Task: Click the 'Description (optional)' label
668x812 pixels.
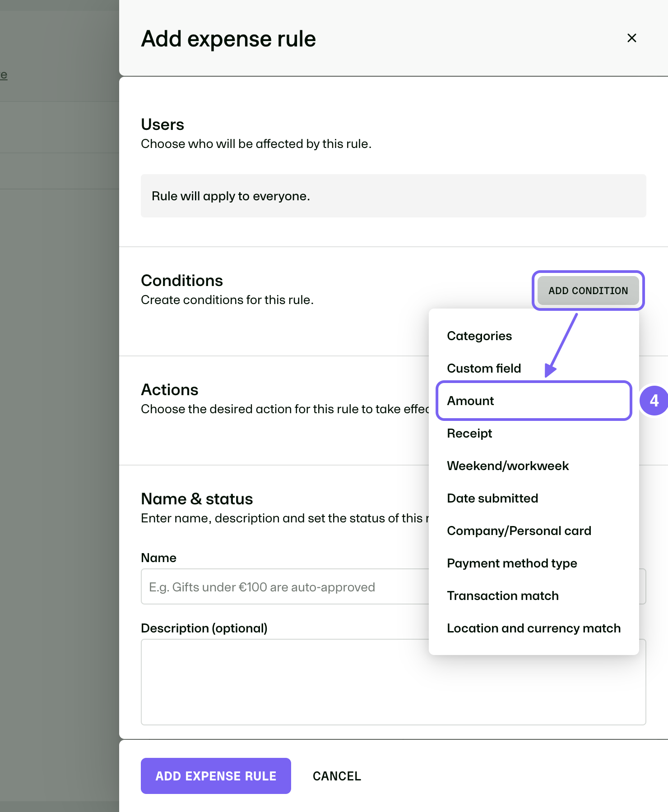Action: (x=204, y=628)
